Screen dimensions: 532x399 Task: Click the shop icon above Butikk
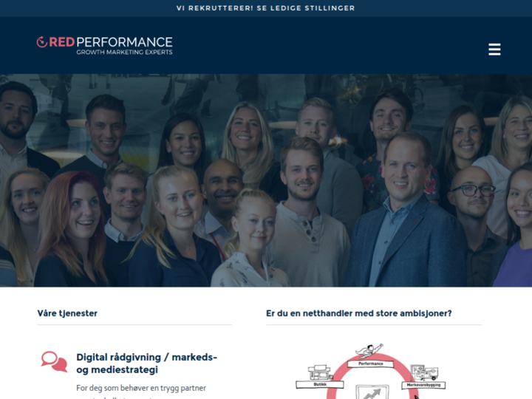tap(319, 372)
